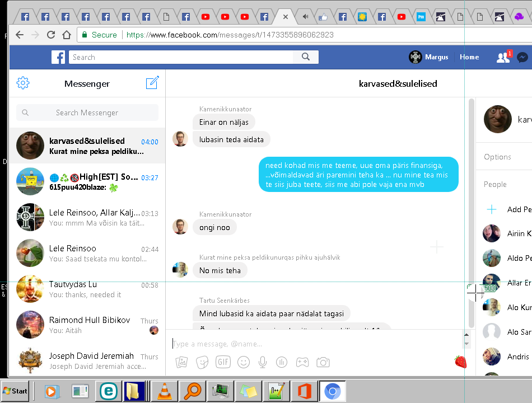The image size is (532, 403).
Task: Open friend requests icon with red badge
Action: pyautogui.click(x=503, y=57)
